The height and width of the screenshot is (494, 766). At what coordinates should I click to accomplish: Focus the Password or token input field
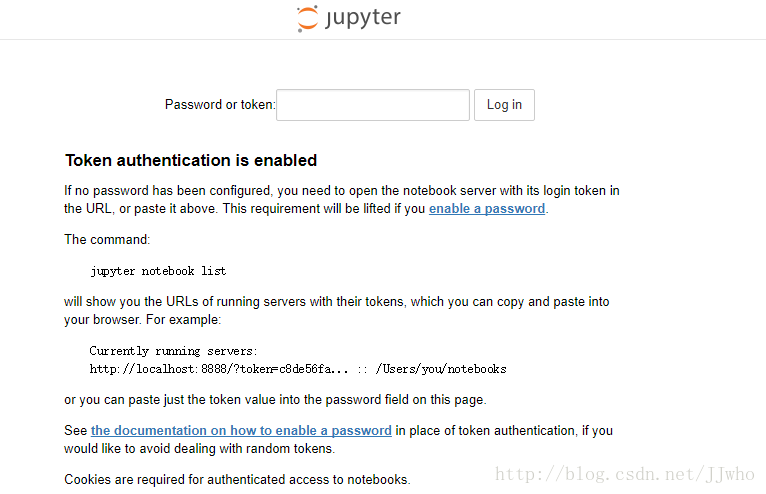tap(372, 105)
